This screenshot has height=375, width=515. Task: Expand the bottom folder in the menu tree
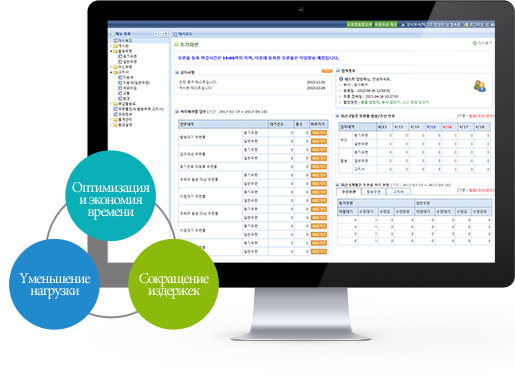111,125
